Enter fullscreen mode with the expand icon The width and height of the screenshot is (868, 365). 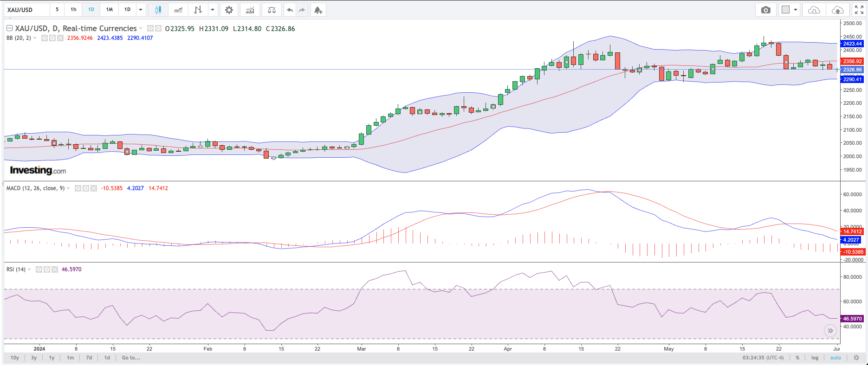[859, 10]
